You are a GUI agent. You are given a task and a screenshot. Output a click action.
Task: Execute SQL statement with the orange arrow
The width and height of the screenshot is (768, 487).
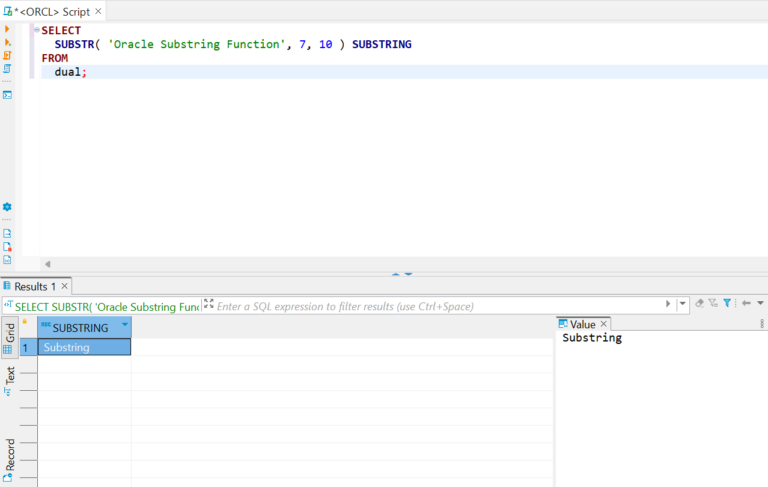click(7, 29)
